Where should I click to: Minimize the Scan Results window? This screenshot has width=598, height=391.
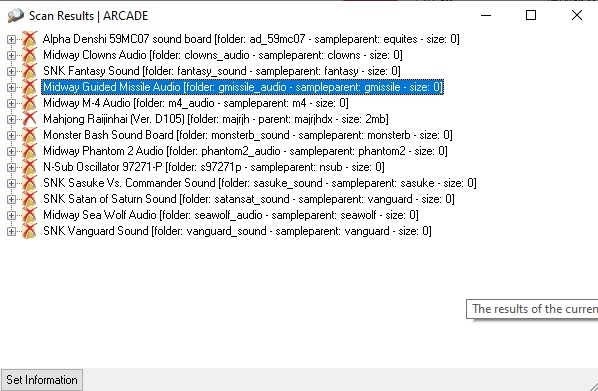(486, 16)
